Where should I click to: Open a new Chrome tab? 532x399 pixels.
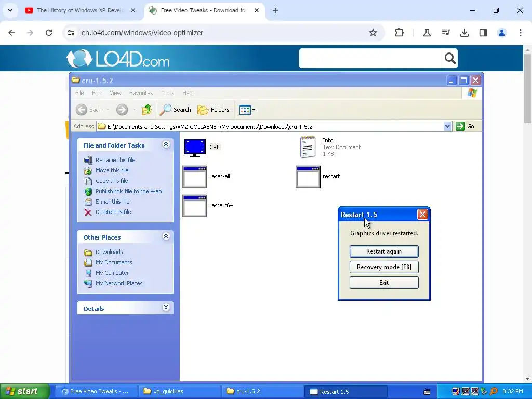(275, 10)
